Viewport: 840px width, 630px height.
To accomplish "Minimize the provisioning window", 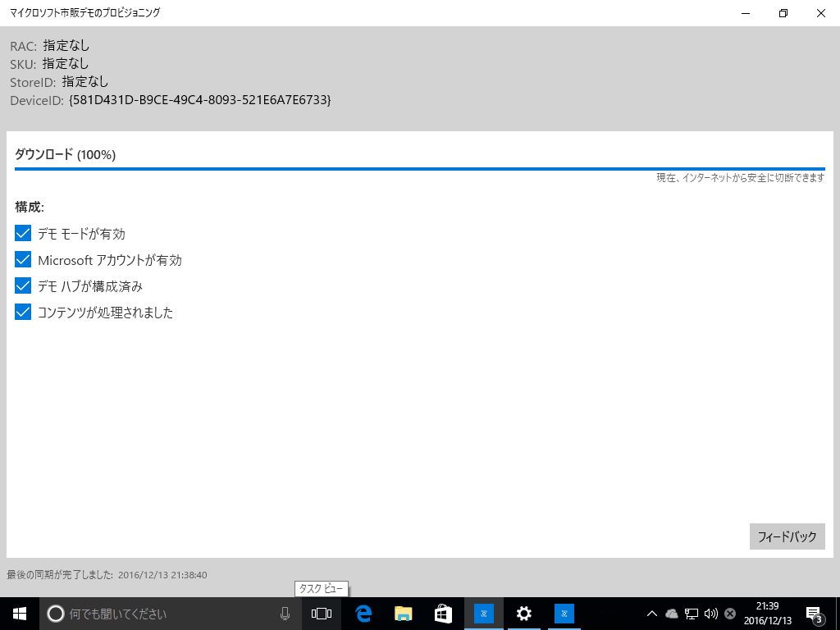I will click(745, 13).
